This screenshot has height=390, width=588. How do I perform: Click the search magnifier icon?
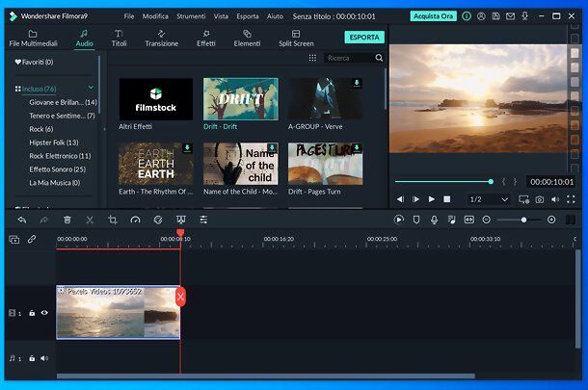click(x=379, y=58)
